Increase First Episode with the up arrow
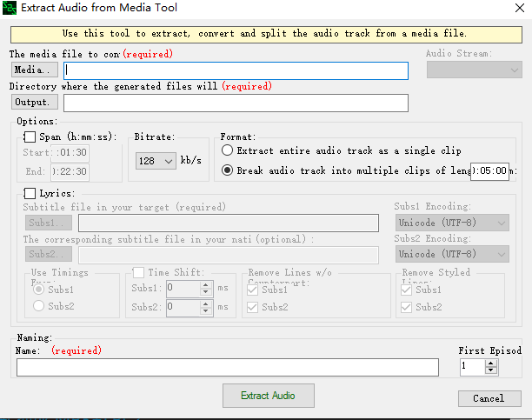The image size is (532, 420). click(491, 363)
